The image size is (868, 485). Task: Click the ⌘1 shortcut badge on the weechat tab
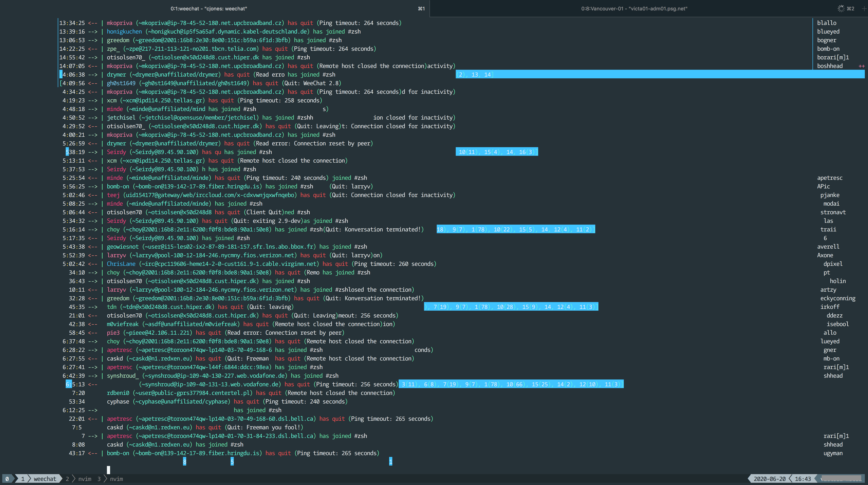421,8
